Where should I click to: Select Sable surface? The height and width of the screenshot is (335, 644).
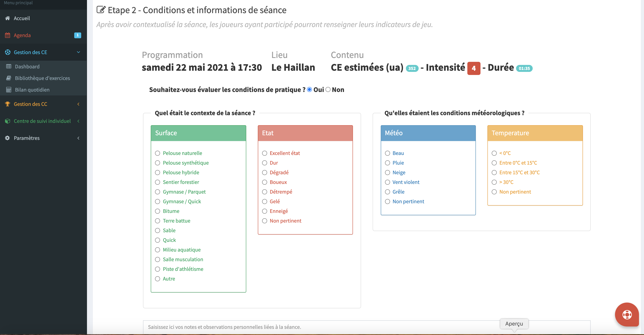pos(158,230)
